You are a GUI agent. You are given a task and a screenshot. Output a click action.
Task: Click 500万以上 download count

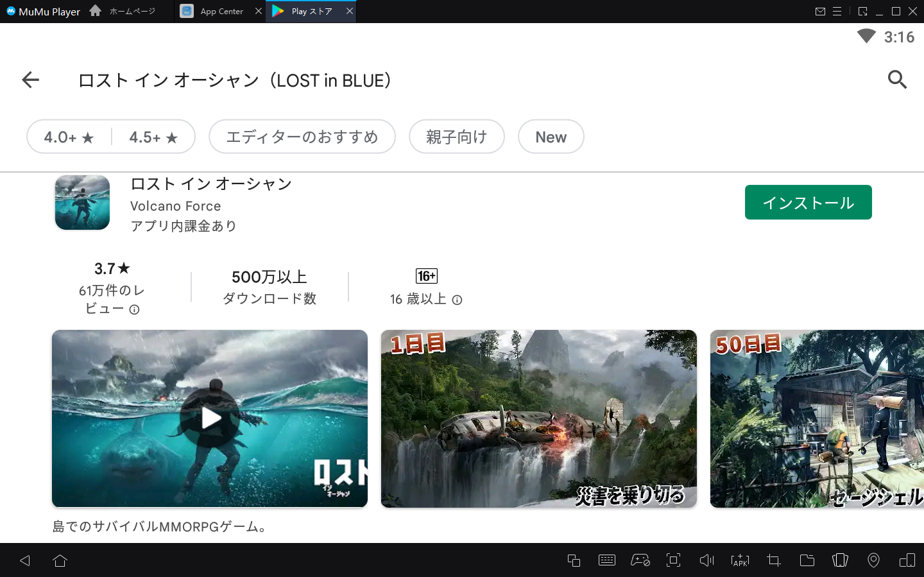click(269, 277)
